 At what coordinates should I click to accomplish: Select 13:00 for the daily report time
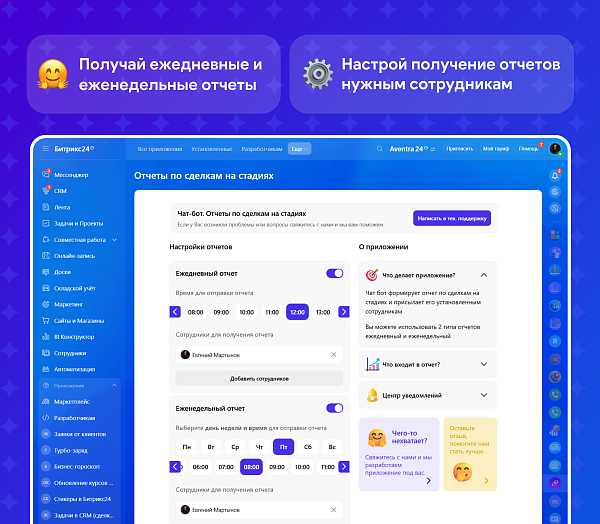(x=323, y=312)
